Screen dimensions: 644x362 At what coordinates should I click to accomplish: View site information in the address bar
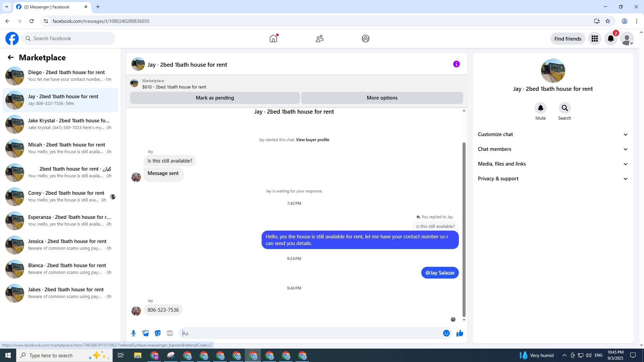[46, 21]
